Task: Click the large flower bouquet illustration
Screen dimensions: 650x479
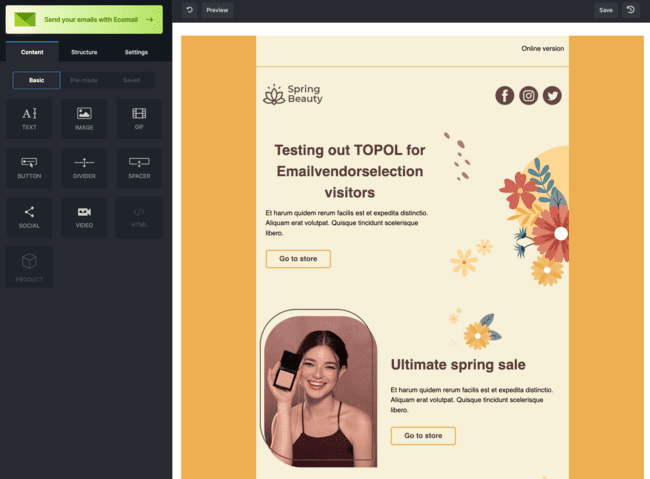Action: pyautogui.click(x=535, y=218)
